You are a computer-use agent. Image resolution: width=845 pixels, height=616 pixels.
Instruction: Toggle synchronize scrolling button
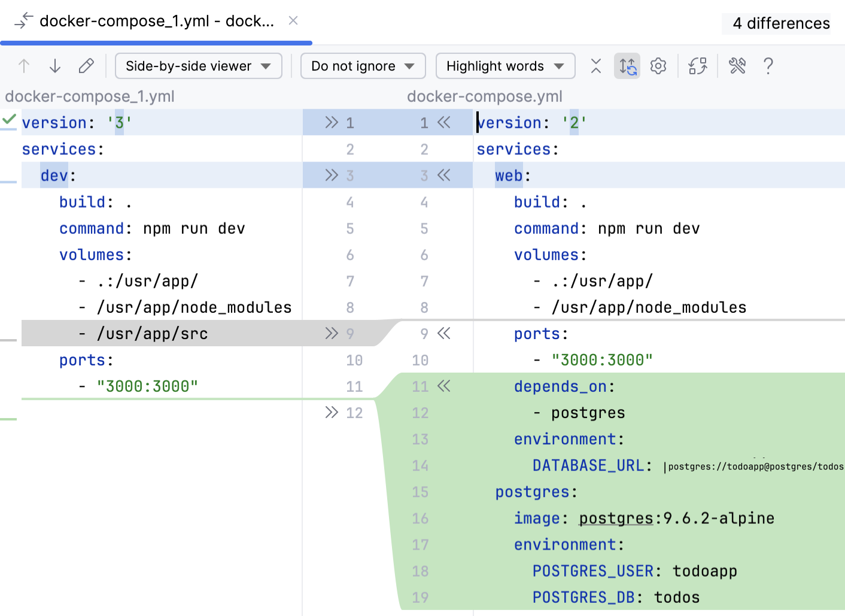(x=627, y=66)
